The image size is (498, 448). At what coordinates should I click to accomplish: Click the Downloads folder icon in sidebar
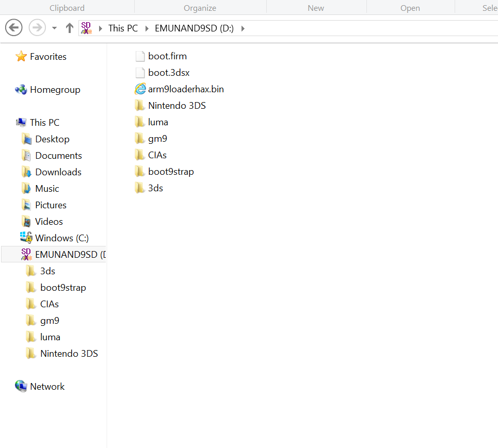point(27,172)
